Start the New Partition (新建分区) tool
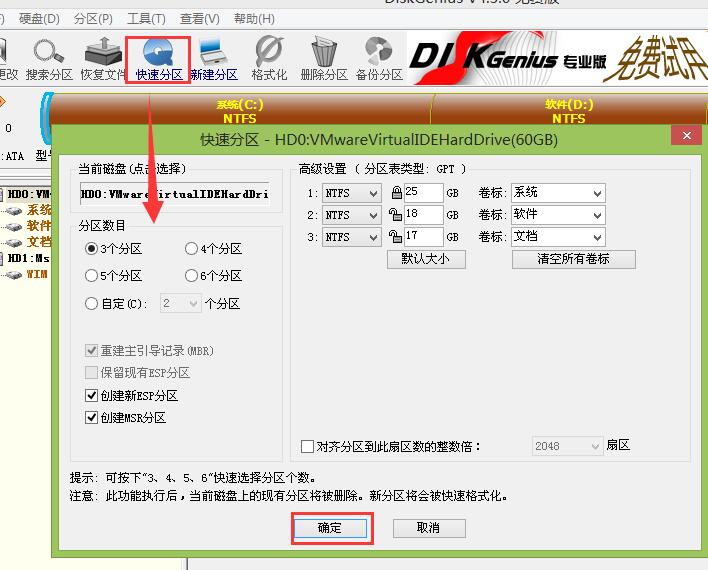 tap(214, 60)
